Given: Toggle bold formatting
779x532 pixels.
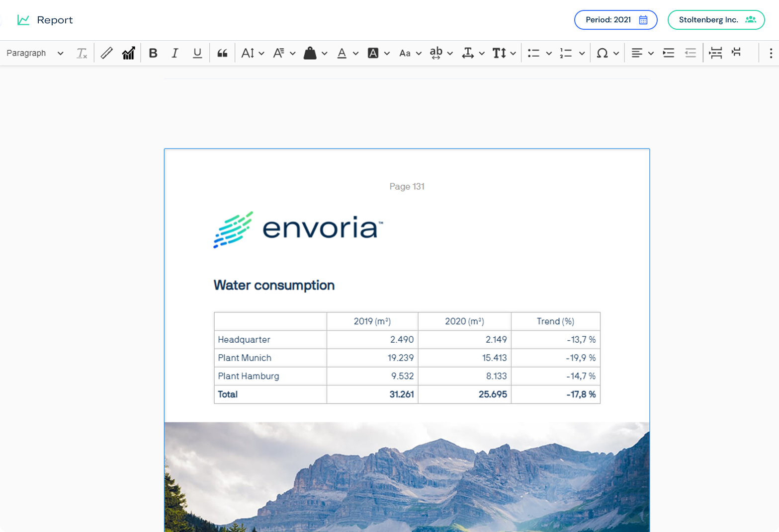Looking at the screenshot, I should tap(153, 53).
